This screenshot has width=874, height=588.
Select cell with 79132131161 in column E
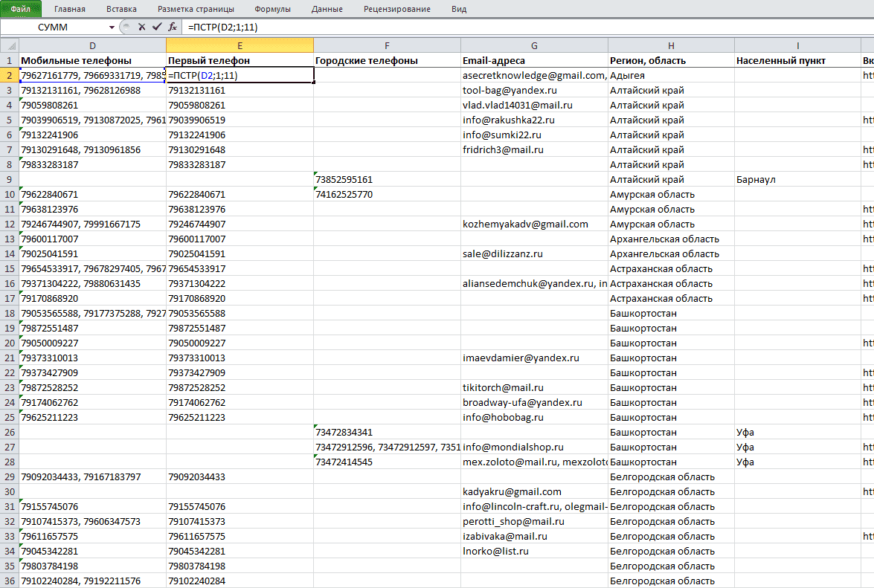240,90
